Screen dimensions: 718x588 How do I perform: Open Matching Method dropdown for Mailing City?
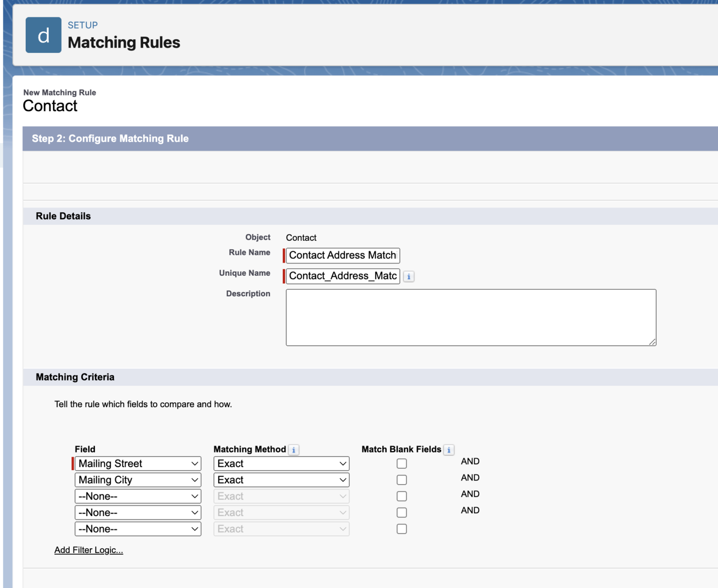coord(281,480)
